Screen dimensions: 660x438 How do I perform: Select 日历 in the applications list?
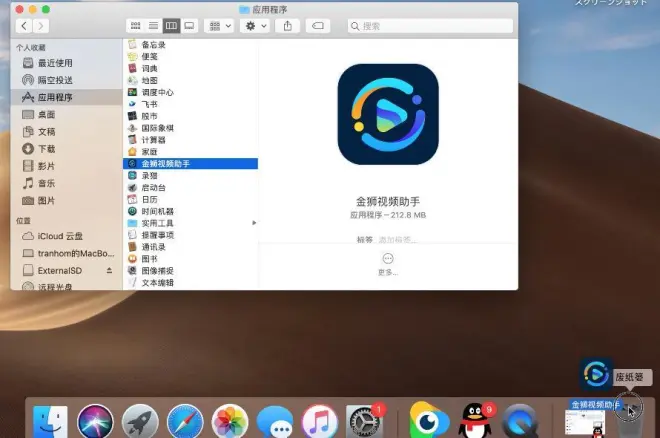(190, 199)
